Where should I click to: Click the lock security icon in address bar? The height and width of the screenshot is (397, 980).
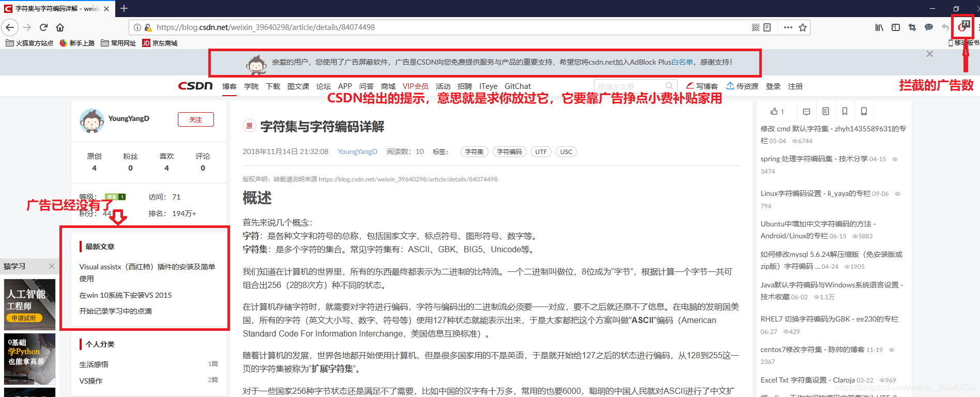148,27
